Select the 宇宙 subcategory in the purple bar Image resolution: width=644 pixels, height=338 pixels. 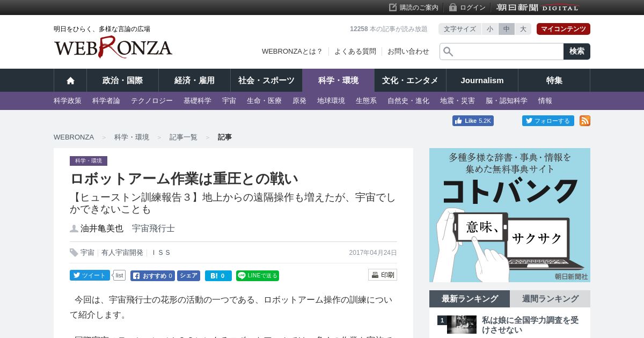tap(229, 101)
